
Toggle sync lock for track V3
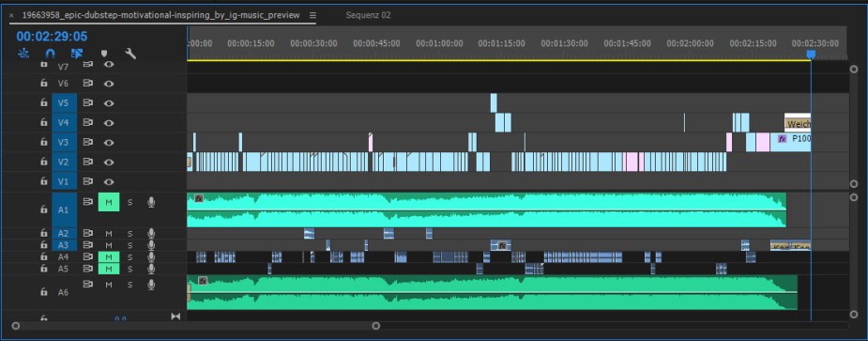pos(87,142)
